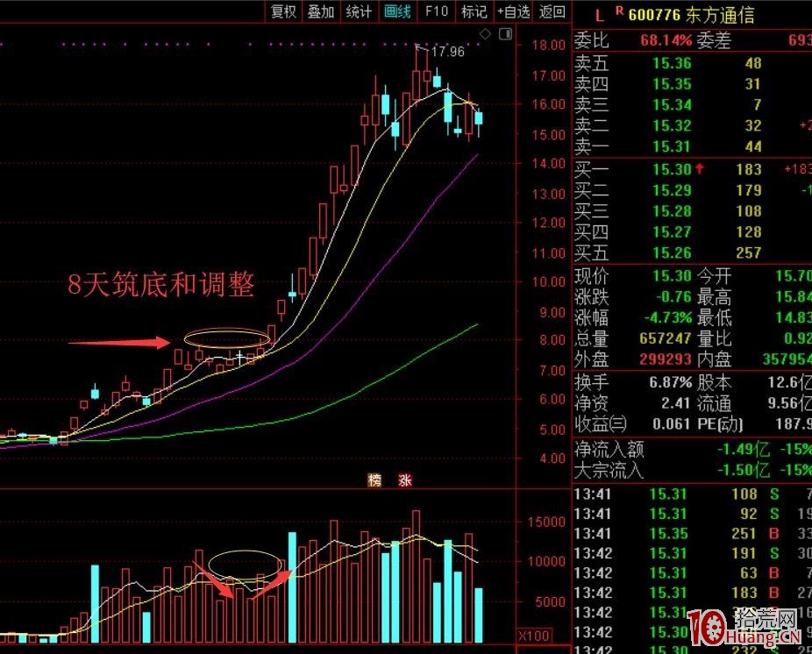Click the 总量 657247 value
Screen dimensions: 812x654
click(666, 338)
